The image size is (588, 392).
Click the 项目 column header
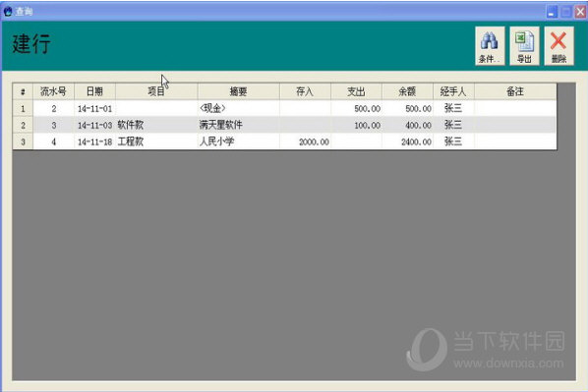[x=156, y=91]
